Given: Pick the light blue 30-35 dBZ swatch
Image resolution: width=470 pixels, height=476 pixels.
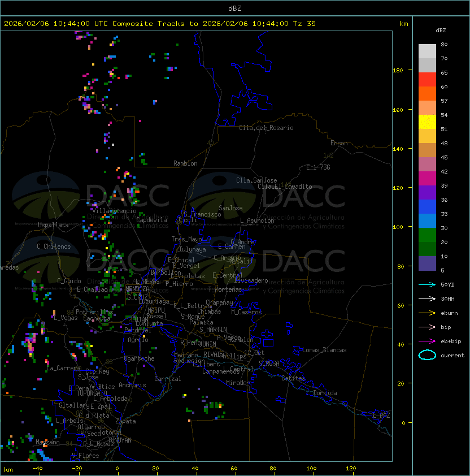Looking at the screenshot, I should click(x=427, y=220).
